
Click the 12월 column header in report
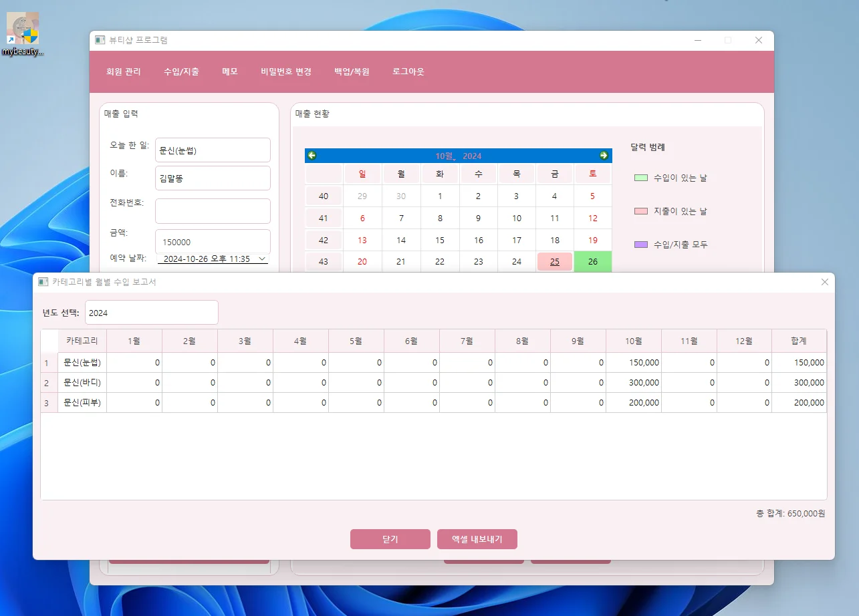coord(745,341)
